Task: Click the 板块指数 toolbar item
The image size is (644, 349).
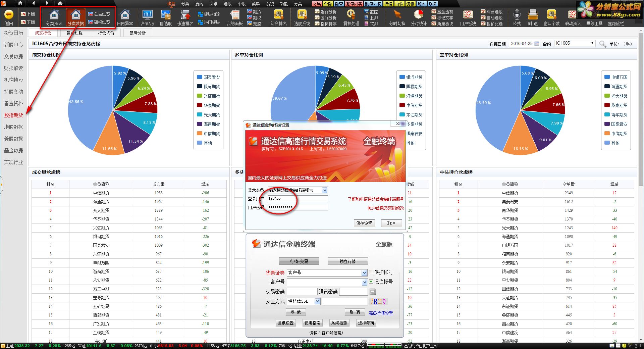Action: coord(209,14)
